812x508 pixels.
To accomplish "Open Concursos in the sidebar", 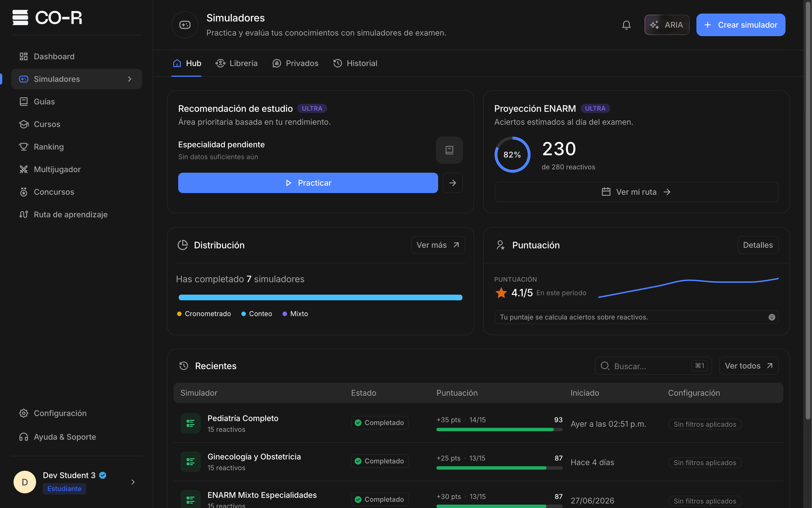I will click(76, 192).
